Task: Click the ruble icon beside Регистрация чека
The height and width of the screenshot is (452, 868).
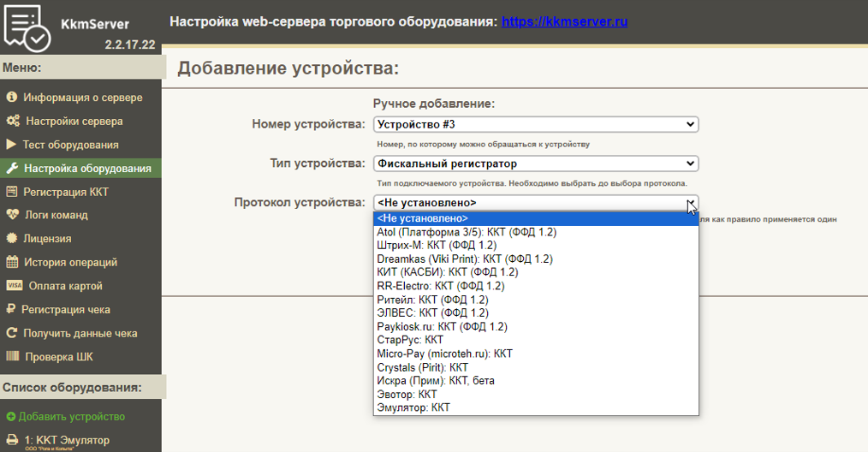Action: [10, 309]
